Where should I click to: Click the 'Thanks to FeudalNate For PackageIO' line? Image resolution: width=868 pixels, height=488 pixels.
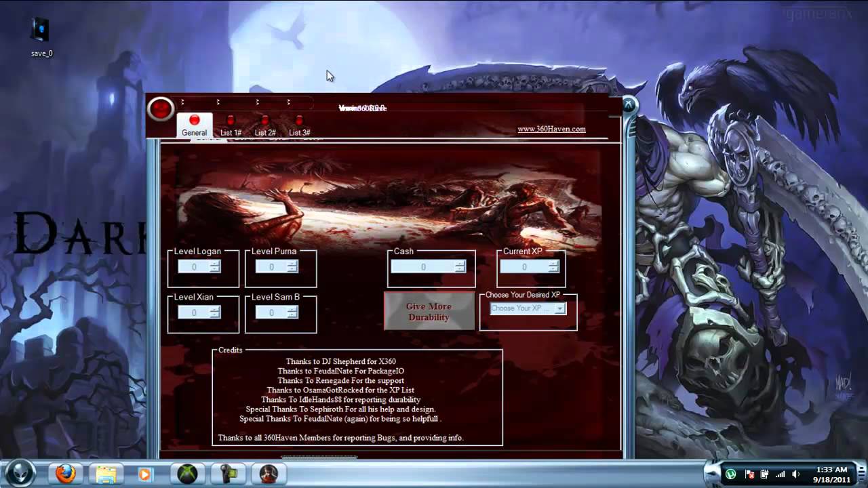point(340,371)
